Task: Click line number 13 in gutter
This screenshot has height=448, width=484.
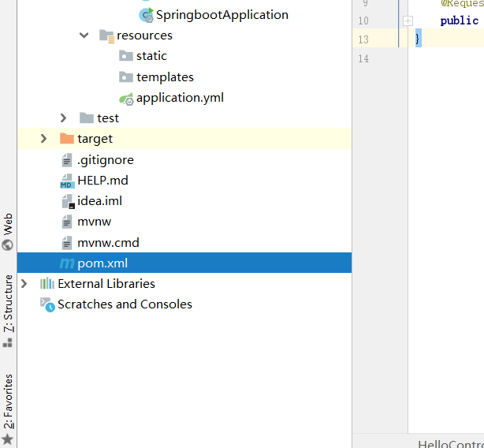Action: (363, 39)
